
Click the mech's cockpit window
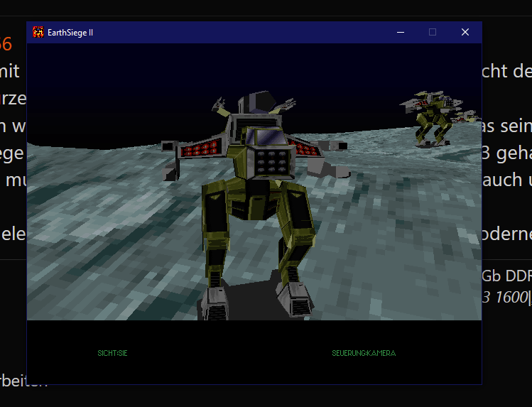pyautogui.click(x=266, y=137)
